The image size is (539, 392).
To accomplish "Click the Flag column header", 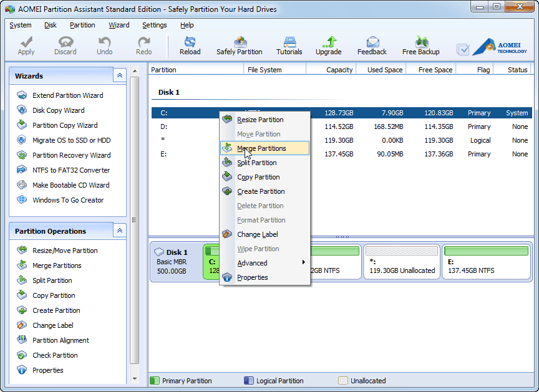I will point(474,70).
